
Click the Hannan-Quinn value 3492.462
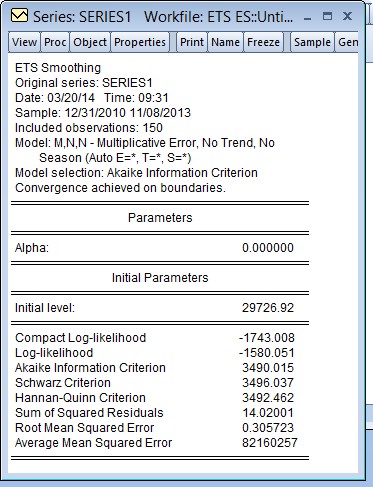[268, 398]
